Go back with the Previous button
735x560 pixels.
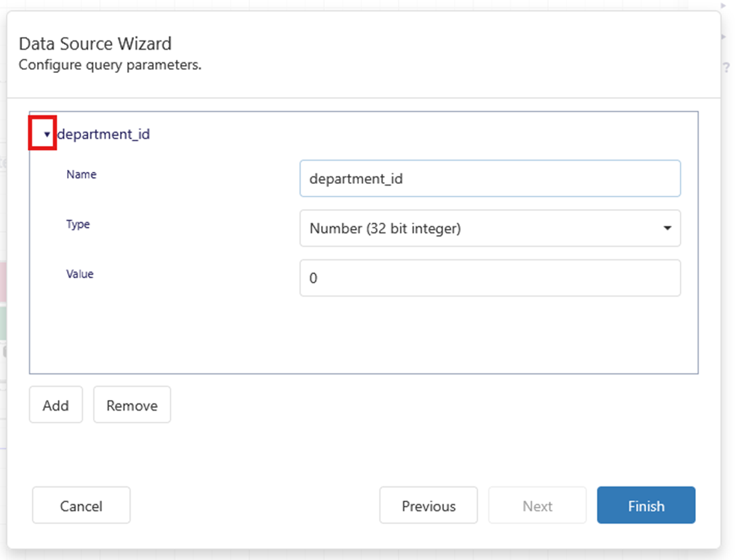click(429, 506)
